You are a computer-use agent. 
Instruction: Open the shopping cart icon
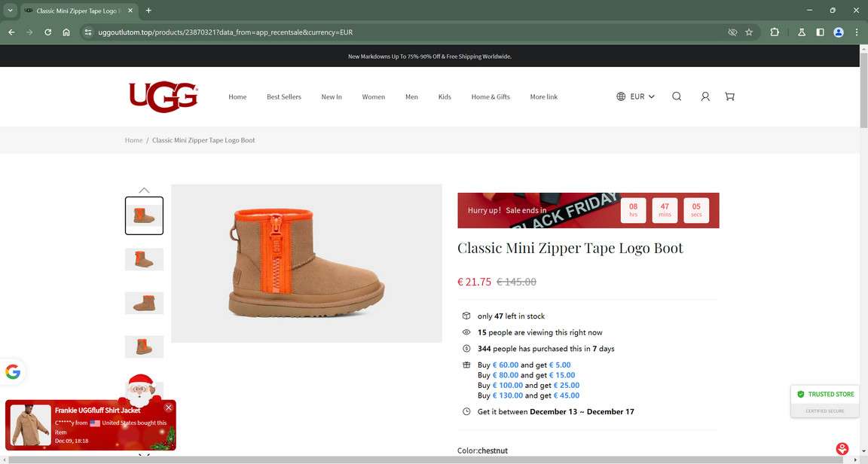729,96
